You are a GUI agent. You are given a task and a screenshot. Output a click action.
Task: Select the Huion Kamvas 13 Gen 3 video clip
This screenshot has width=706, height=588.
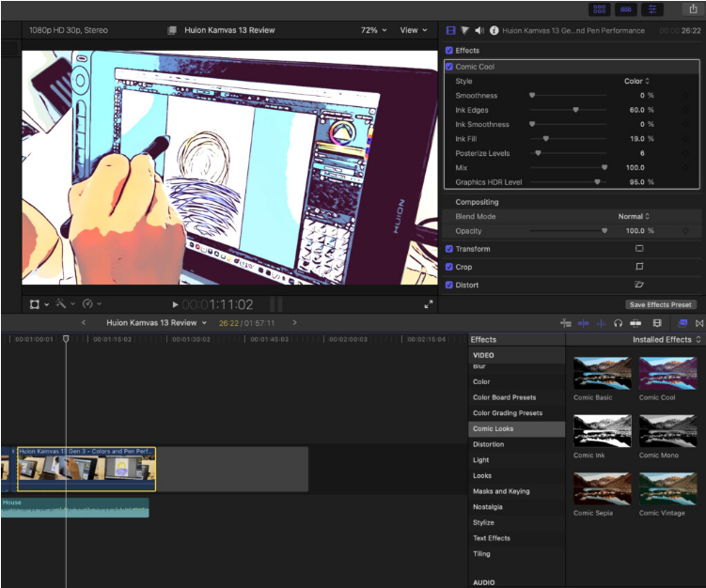[86, 469]
